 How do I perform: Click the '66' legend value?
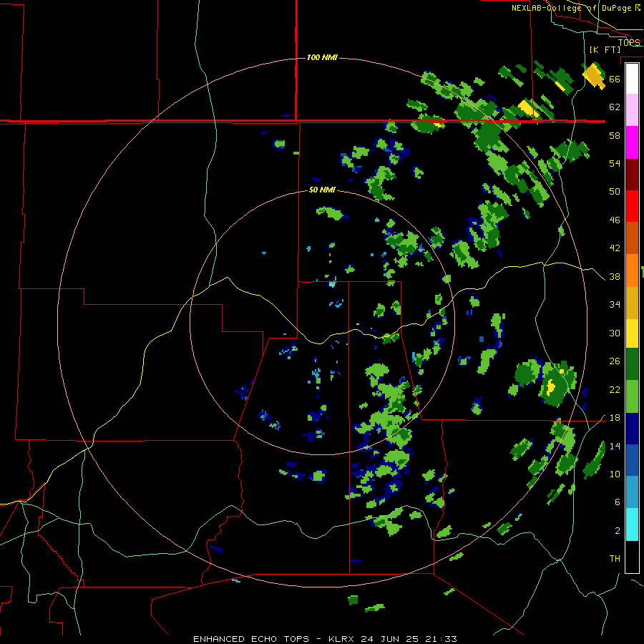click(615, 79)
